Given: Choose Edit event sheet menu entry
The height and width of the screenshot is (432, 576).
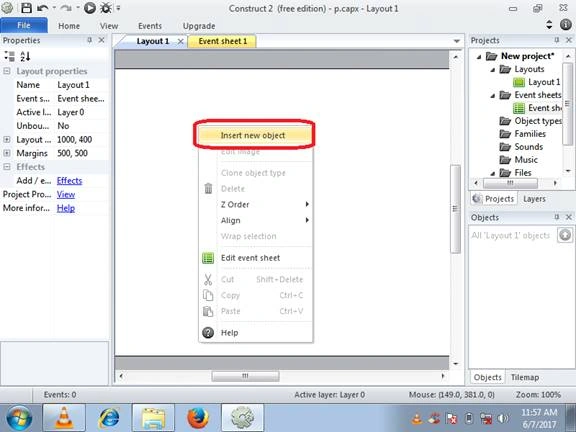Looking at the screenshot, I should (x=256, y=258).
